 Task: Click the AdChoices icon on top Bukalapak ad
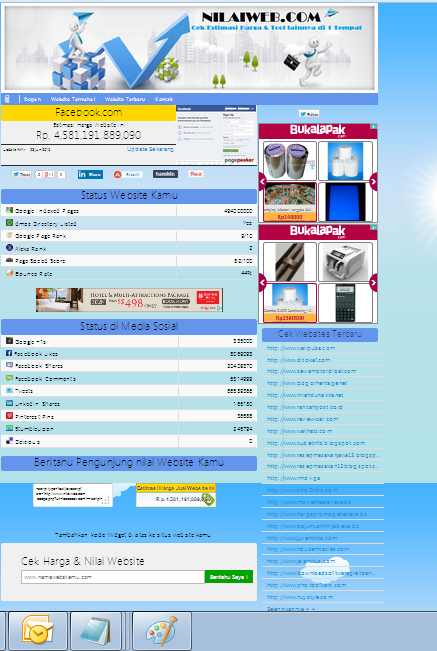click(x=374, y=126)
